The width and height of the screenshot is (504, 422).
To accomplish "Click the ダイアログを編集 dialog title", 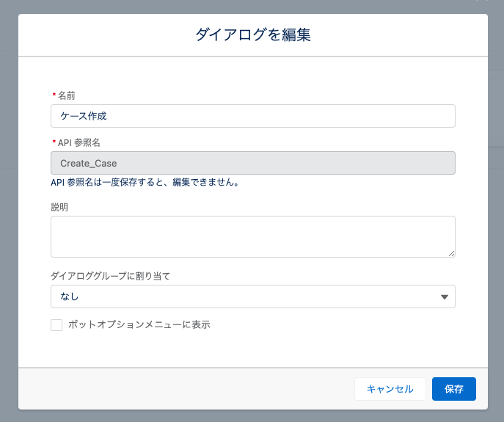I will click(x=252, y=34).
